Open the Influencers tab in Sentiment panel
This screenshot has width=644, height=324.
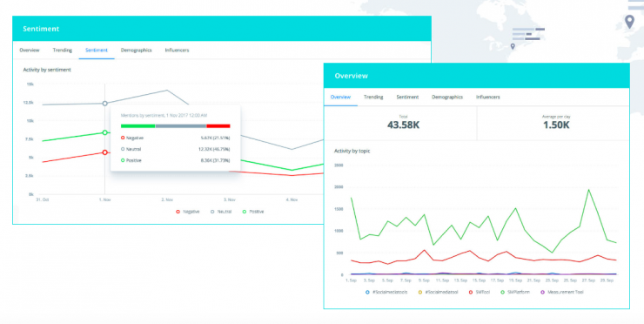177,51
